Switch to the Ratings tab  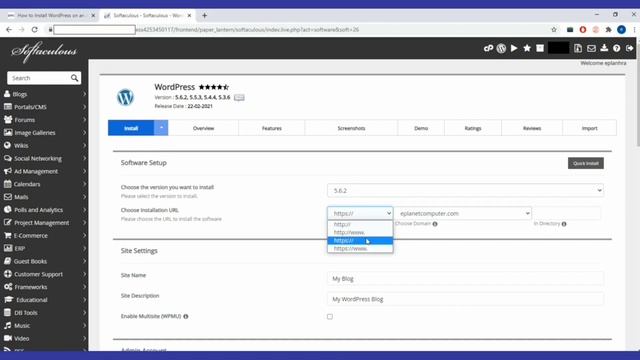click(x=473, y=128)
